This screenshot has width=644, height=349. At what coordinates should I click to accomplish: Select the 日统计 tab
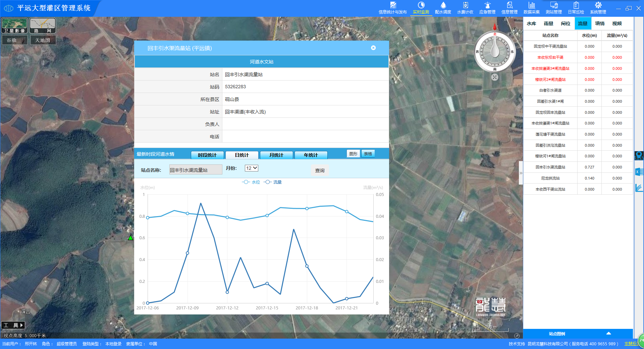click(242, 155)
